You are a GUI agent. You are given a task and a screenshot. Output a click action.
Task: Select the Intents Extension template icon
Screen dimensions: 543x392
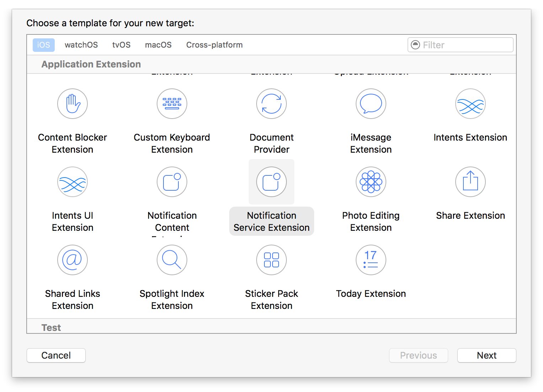point(471,104)
